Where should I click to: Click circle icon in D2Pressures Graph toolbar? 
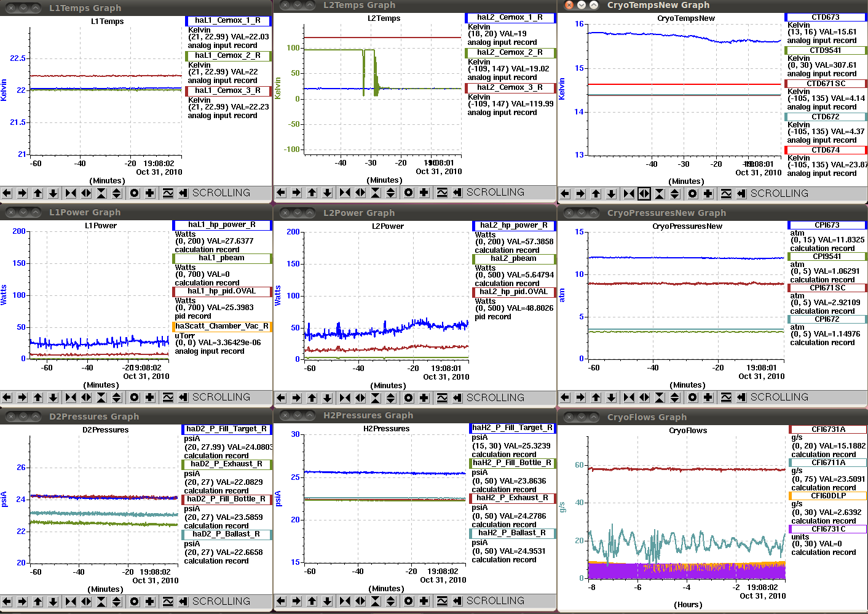[x=135, y=602]
